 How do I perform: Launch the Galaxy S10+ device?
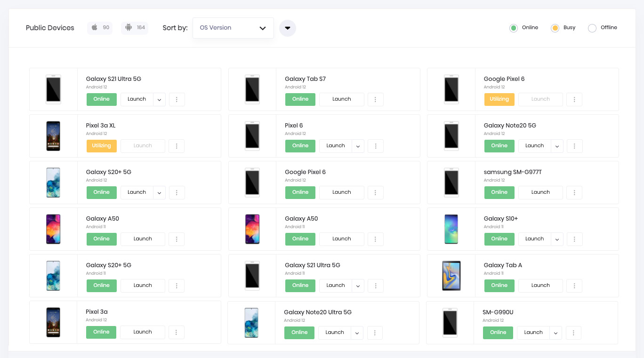[535, 239]
